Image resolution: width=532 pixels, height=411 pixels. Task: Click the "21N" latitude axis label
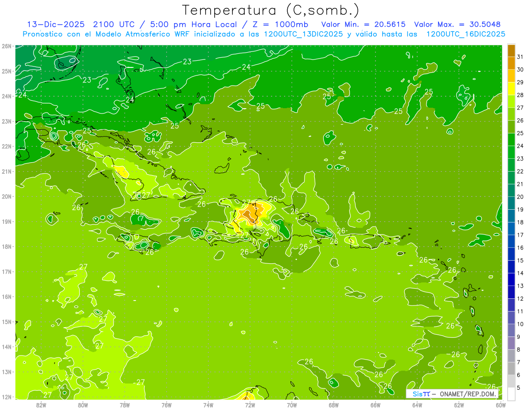coord(7,171)
